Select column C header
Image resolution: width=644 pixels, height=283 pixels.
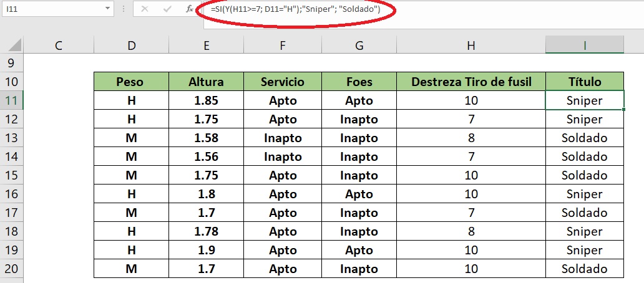[59, 45]
